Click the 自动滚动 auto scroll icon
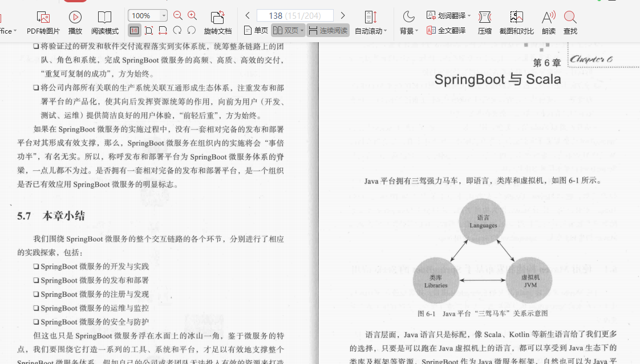Screen dimensions: 640x364 (x=371, y=17)
